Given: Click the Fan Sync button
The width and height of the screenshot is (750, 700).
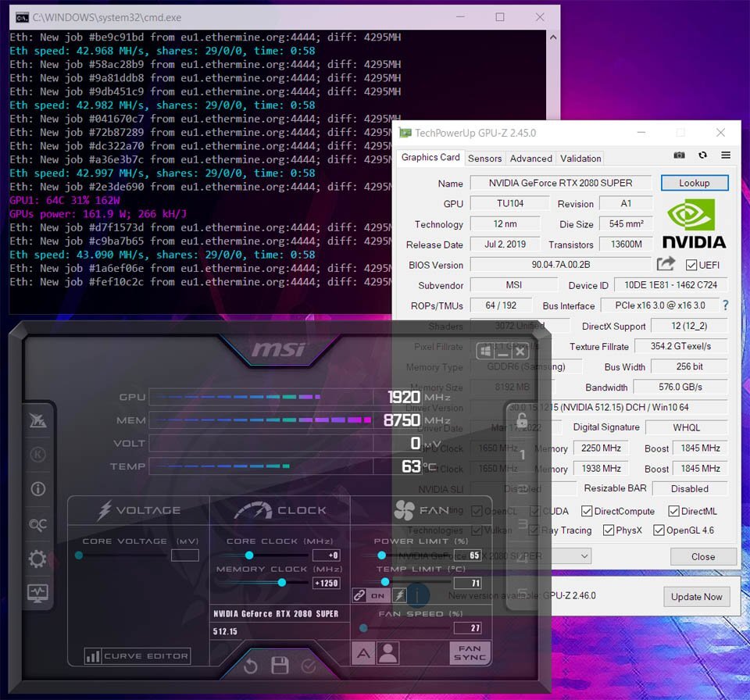Looking at the screenshot, I should tap(470, 652).
